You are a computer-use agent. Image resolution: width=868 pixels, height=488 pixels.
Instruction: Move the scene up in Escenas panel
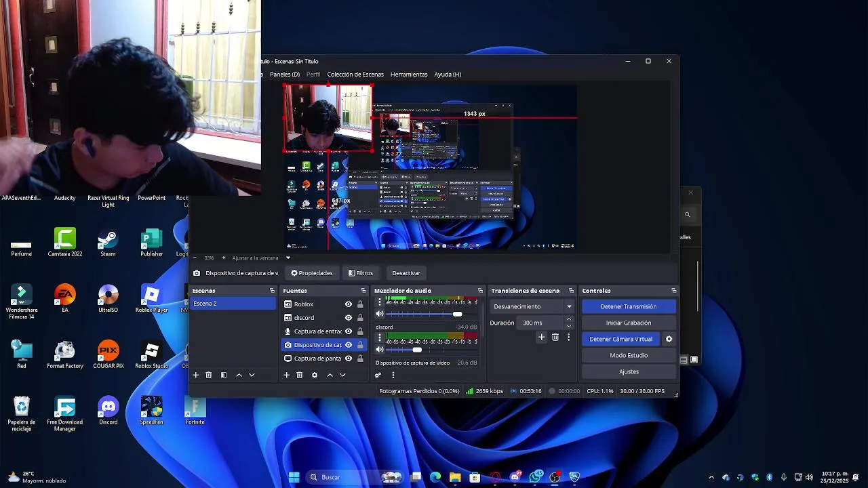point(239,375)
